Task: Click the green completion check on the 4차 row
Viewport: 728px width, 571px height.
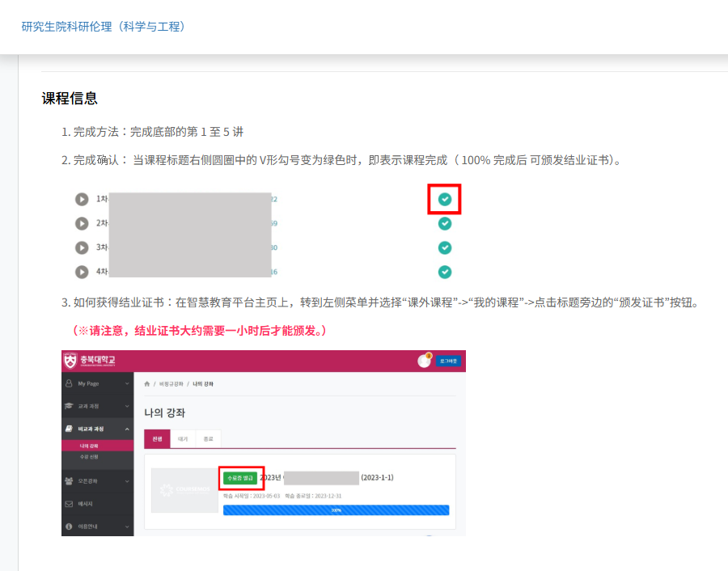Action: tap(445, 272)
